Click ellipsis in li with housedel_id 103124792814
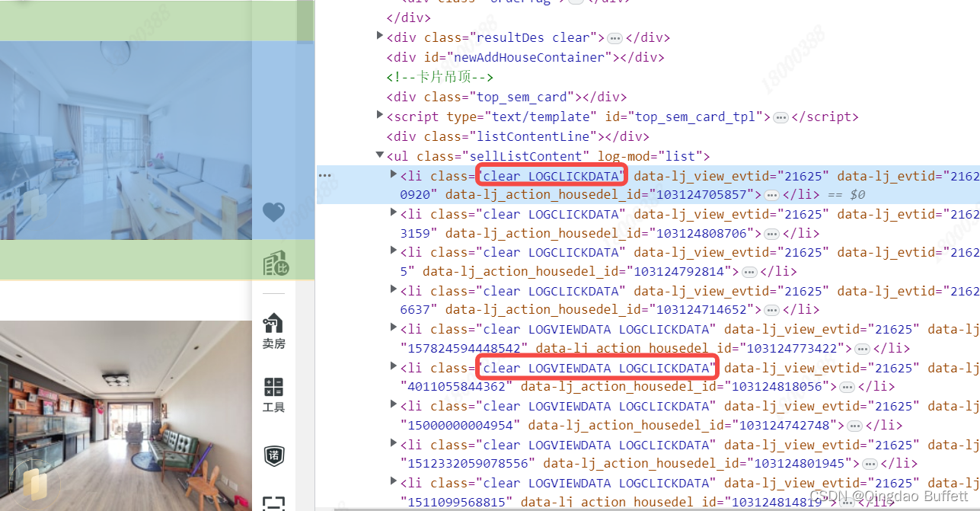This screenshot has height=511, width=980. click(x=749, y=272)
